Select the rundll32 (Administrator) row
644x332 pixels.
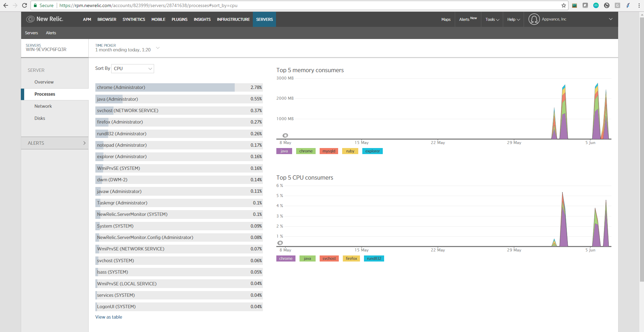coord(179,134)
